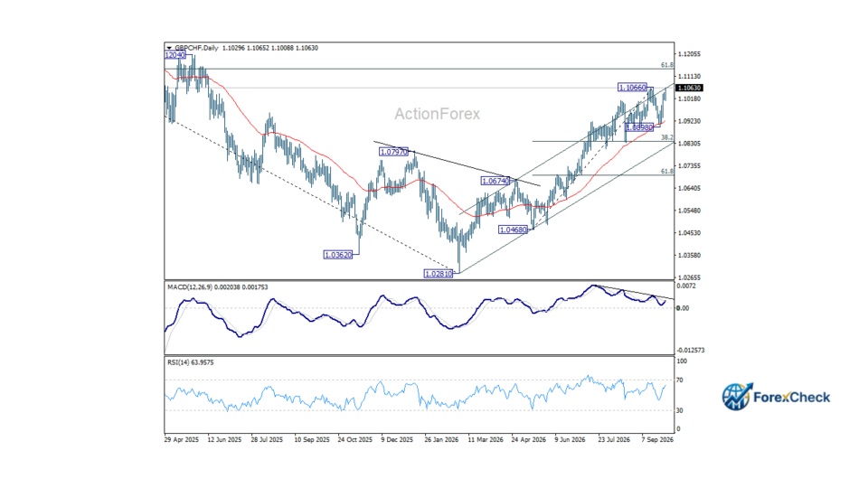Screen dimensions: 868x488
Task: Click the GBPCHF.Daily chart title
Action: pos(196,48)
